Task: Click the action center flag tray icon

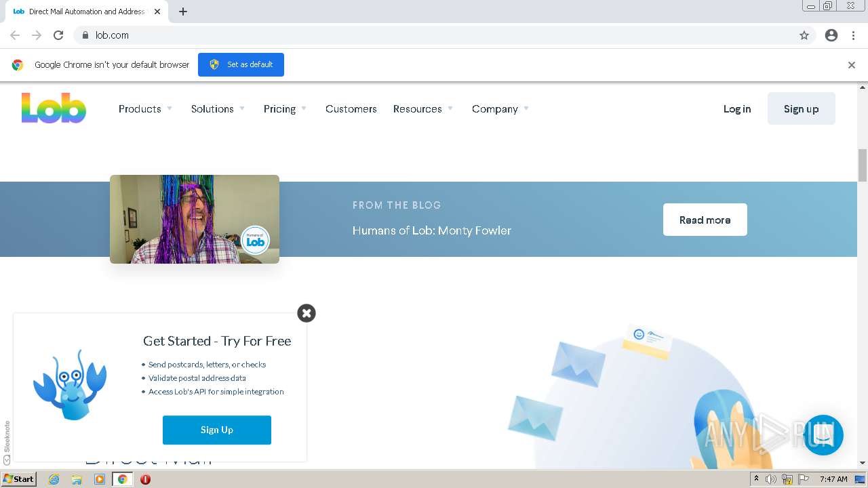Action: click(804, 479)
